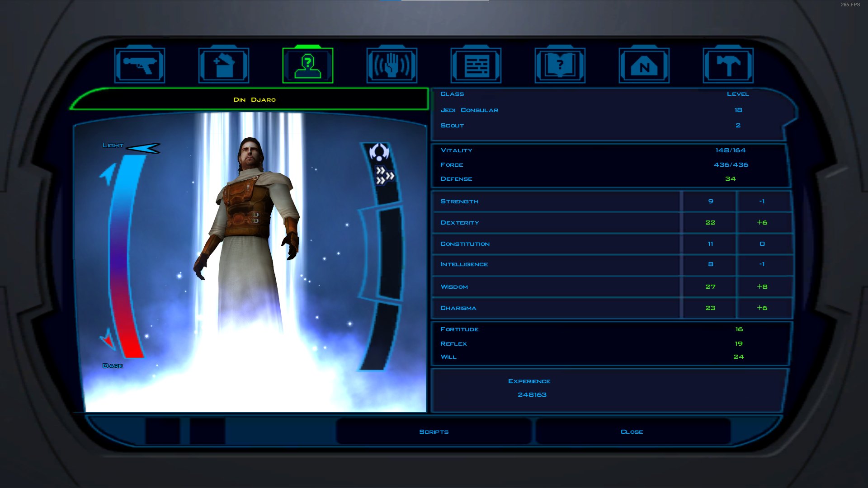The height and width of the screenshot is (488, 868).
Task: Click the Jedi Consular class entry
Action: 469,110
